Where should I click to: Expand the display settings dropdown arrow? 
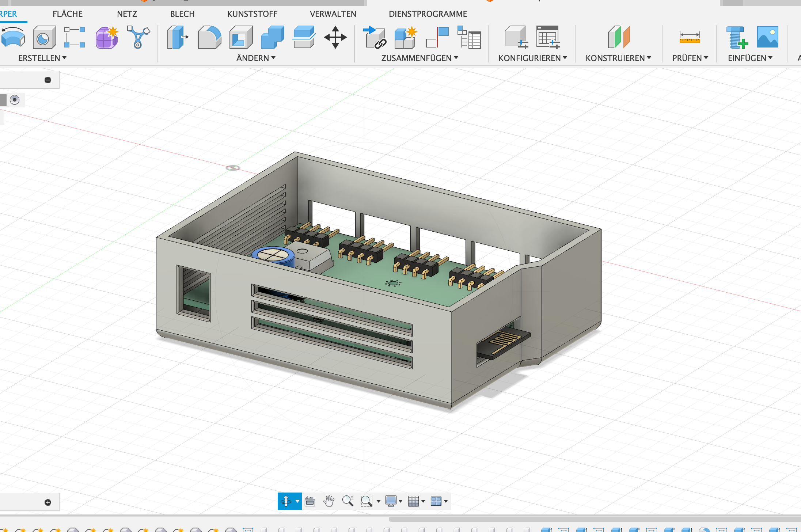coord(400,501)
